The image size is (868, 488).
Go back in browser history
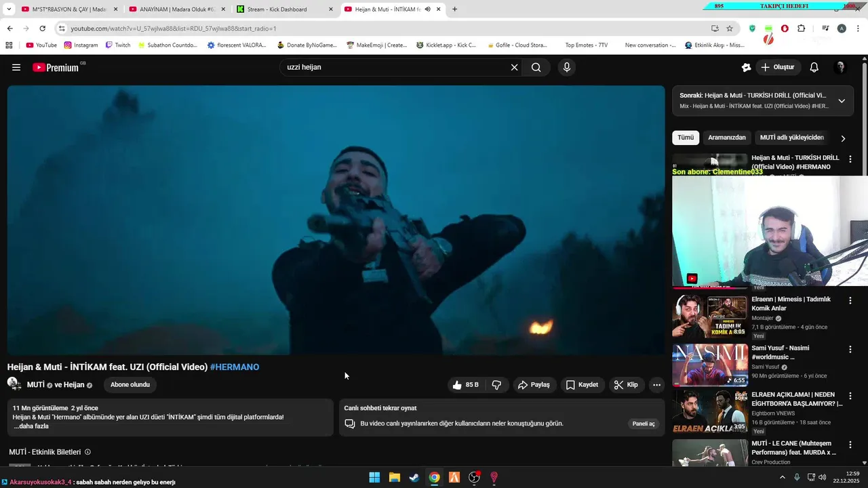pos(9,28)
